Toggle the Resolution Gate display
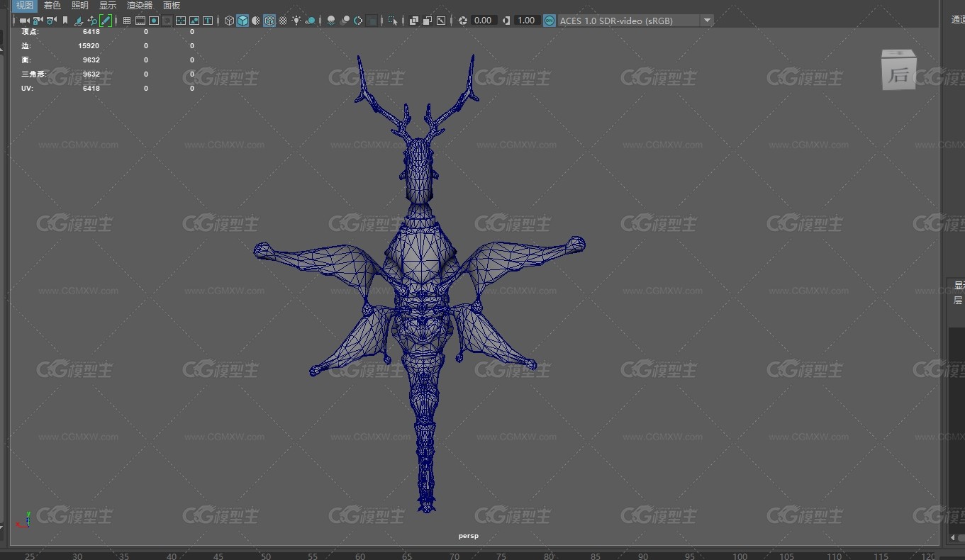 pos(154,21)
